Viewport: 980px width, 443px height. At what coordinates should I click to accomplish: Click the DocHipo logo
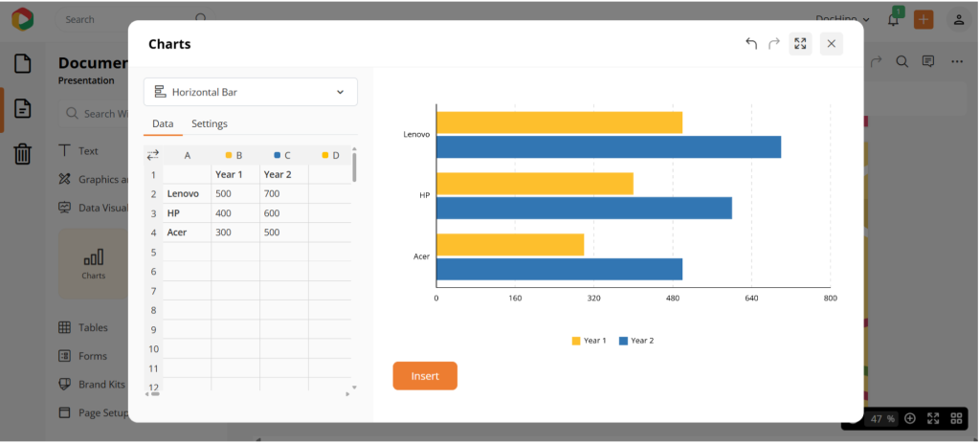pyautogui.click(x=23, y=19)
